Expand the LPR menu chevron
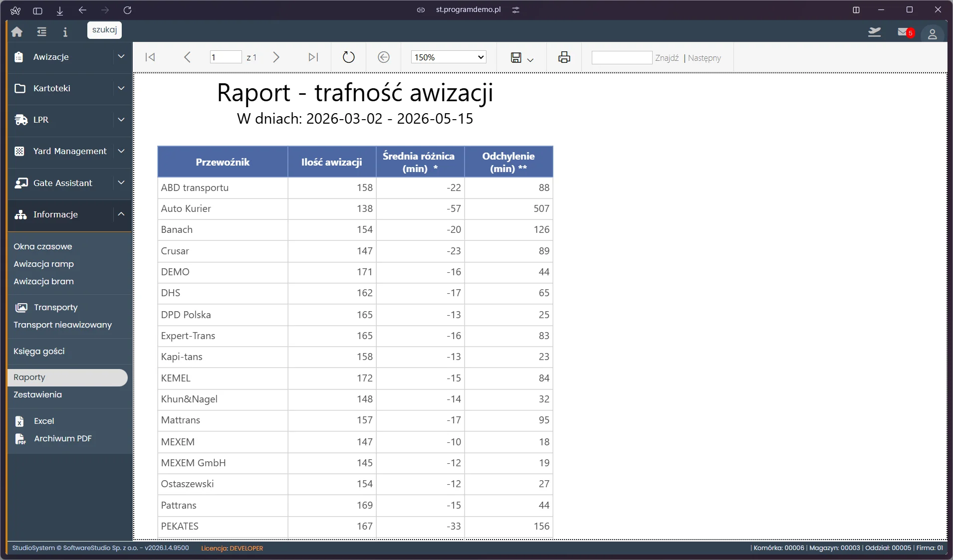 [121, 120]
